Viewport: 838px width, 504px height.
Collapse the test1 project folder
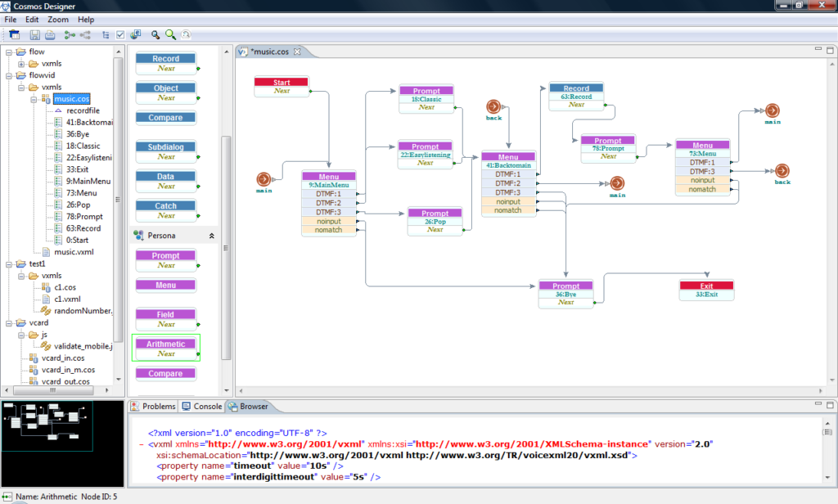tap(9, 264)
